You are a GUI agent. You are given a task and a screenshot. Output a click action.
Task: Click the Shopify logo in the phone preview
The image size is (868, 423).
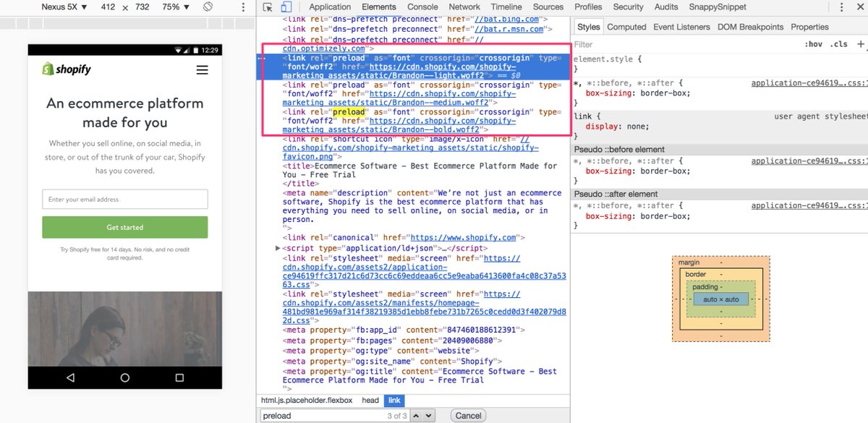tap(67, 69)
